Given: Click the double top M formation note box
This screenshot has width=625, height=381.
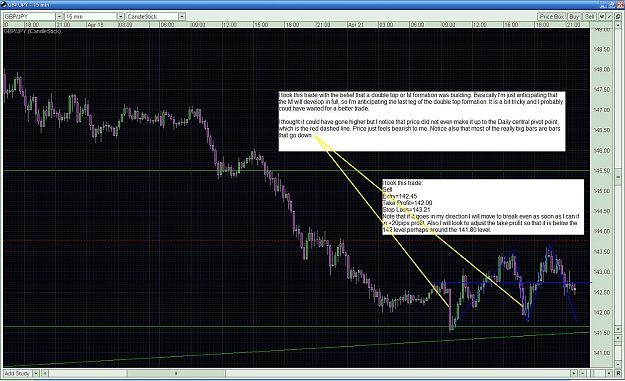Looking at the screenshot, I should point(422,121).
